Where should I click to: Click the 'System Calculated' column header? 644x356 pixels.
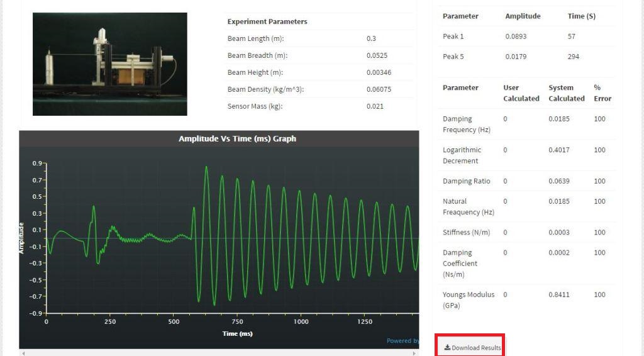coord(567,93)
